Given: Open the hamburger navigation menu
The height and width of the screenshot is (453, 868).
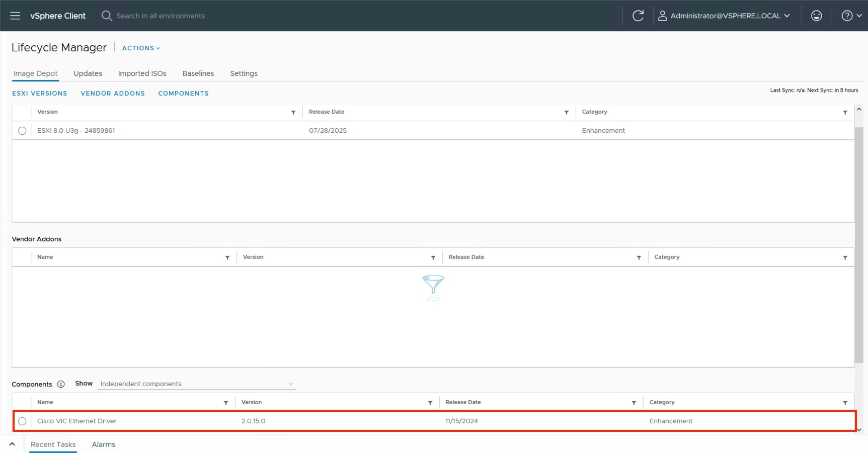Looking at the screenshot, I should pyautogui.click(x=15, y=16).
